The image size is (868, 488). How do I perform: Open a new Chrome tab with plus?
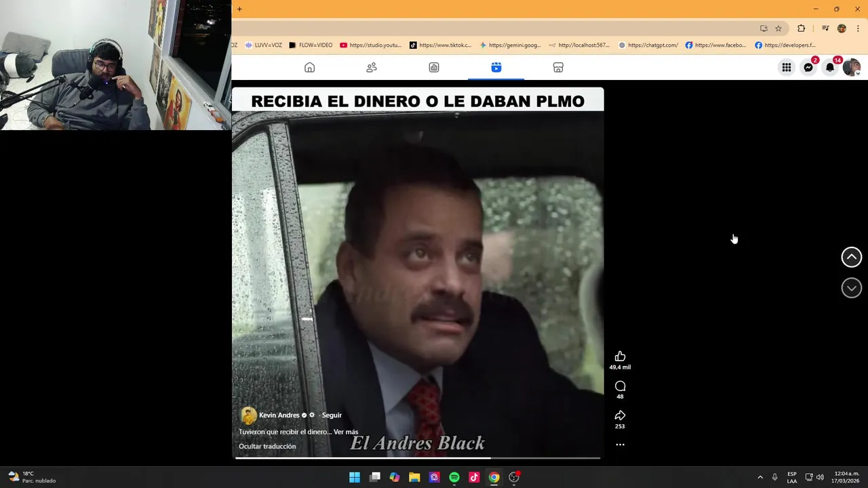coord(239,9)
